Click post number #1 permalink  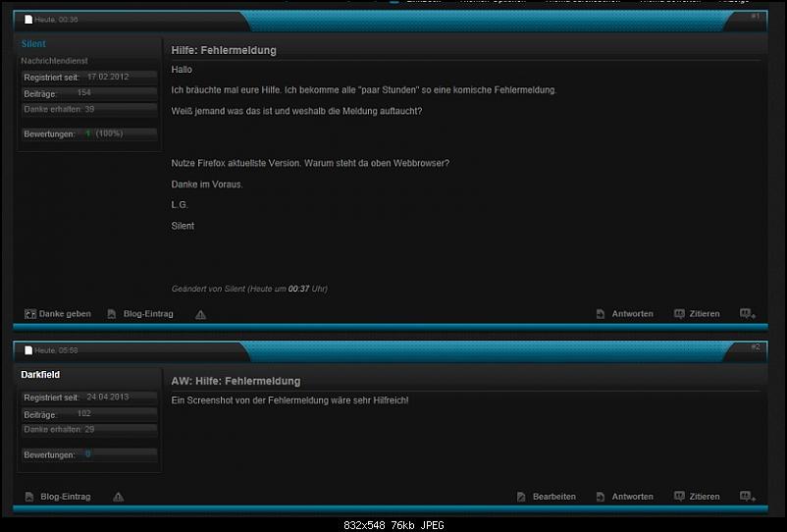[755, 17]
